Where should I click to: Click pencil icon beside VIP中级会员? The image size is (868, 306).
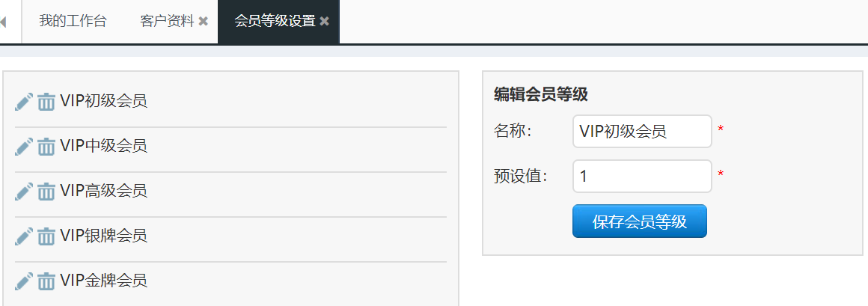click(x=24, y=147)
